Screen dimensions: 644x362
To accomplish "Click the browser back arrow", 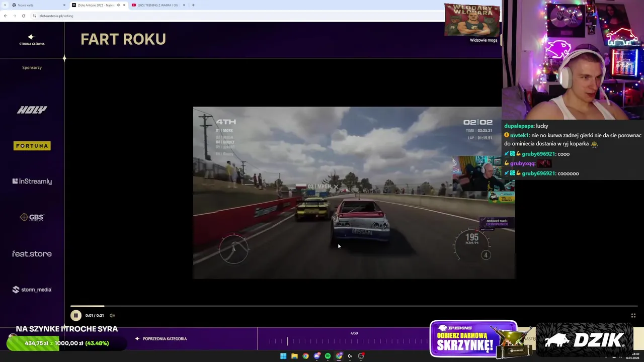I will [5, 16].
